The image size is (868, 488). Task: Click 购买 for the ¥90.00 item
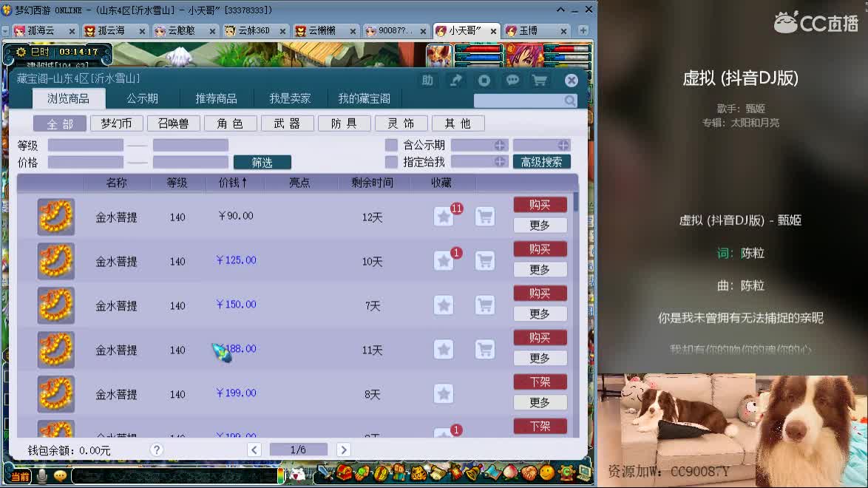pyautogui.click(x=540, y=205)
